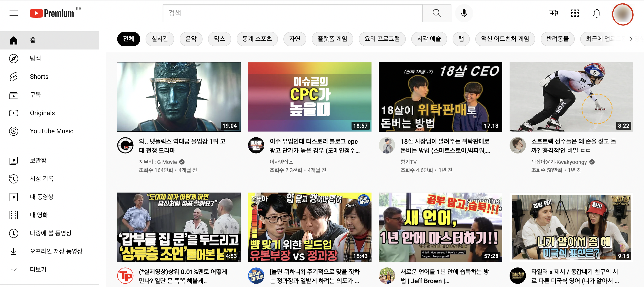Play the 갑부들 집 문 video thumbnail

pyautogui.click(x=179, y=227)
